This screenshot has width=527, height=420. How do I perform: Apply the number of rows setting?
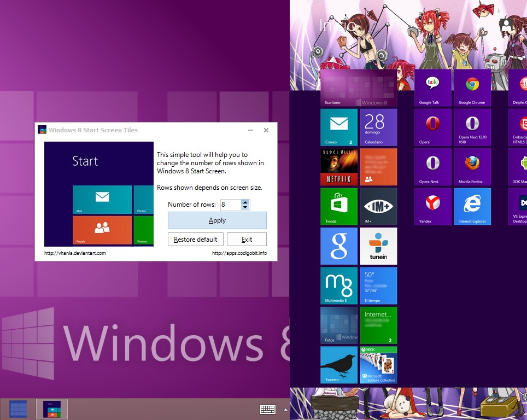click(217, 220)
